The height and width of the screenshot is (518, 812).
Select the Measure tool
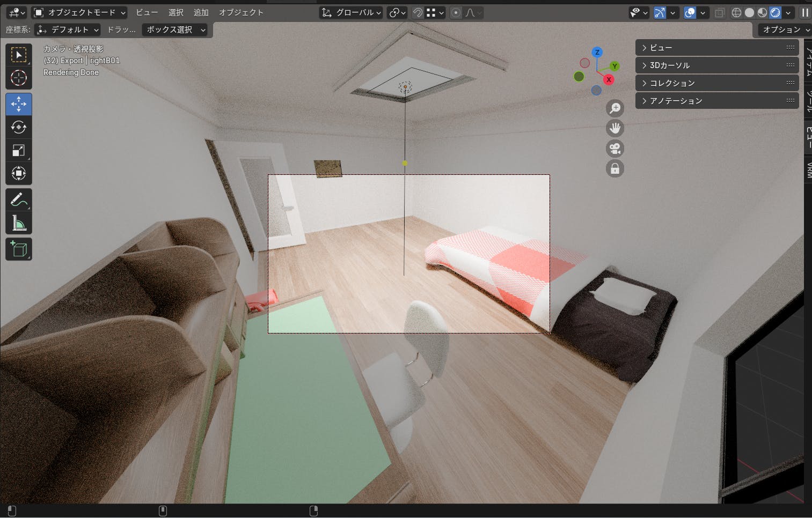tap(19, 223)
